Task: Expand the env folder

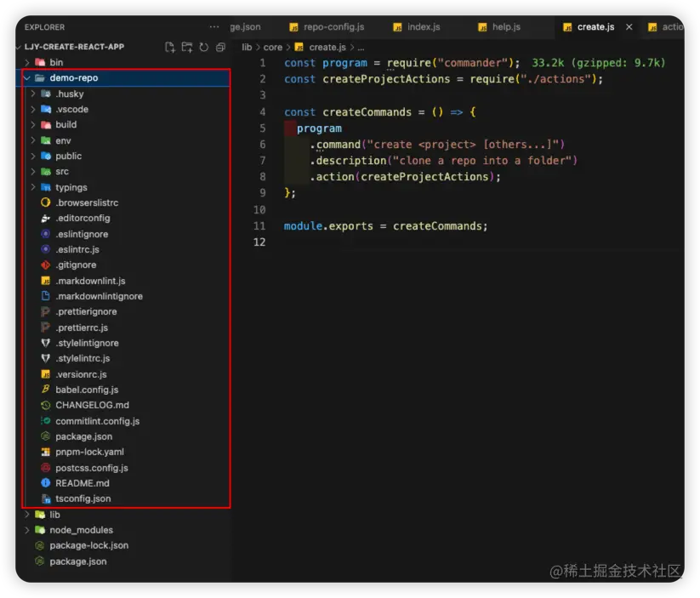Action: 33,140
